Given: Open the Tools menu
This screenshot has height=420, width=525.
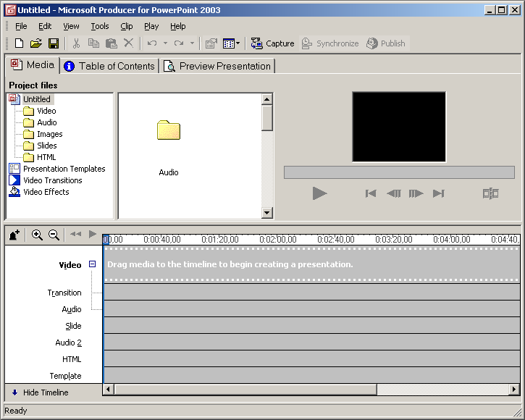Looking at the screenshot, I should pyautogui.click(x=100, y=26).
